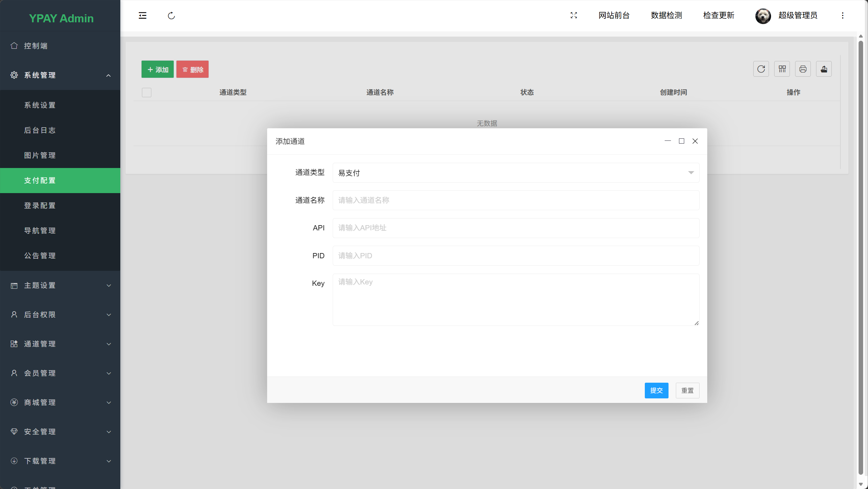The width and height of the screenshot is (868, 489).
Task: Click the page refresh icon in header
Action: click(171, 16)
